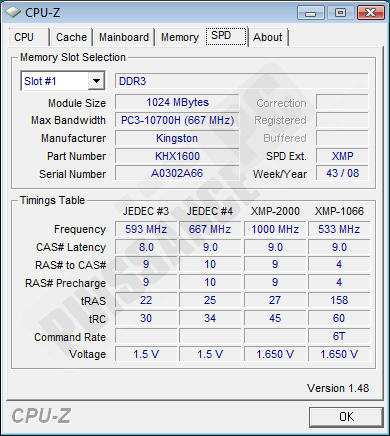
Task: Click the 533 MHz frequency cell
Action: pos(339,229)
